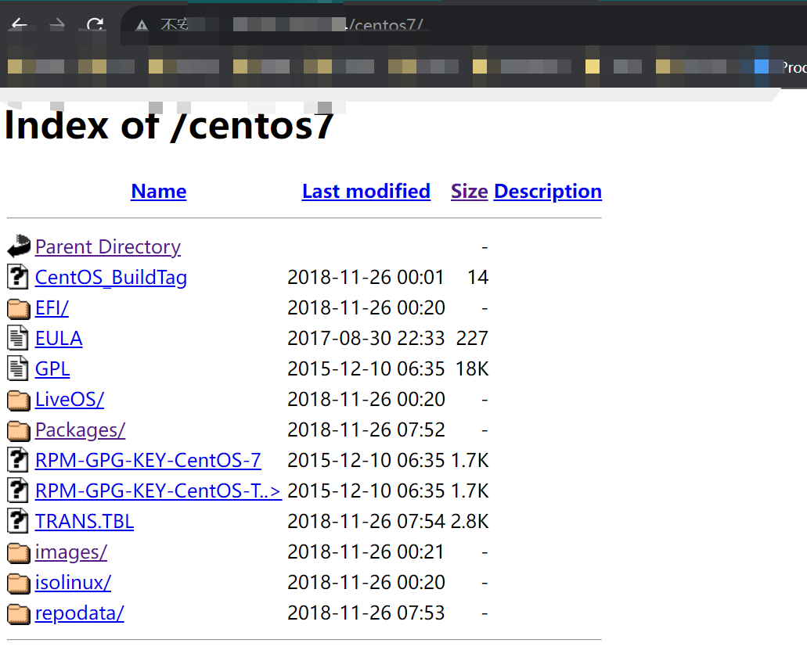Click the browser back arrow
This screenshot has height=672, width=807.
tap(19, 24)
